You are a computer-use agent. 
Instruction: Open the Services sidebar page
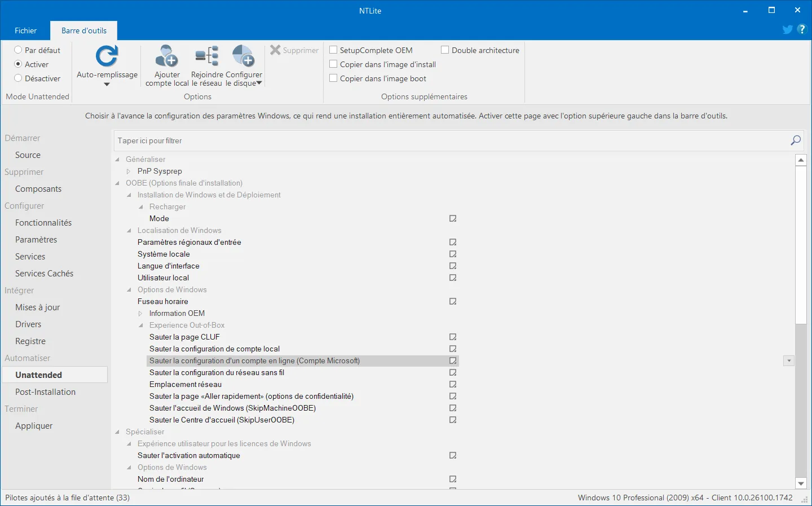tap(30, 257)
